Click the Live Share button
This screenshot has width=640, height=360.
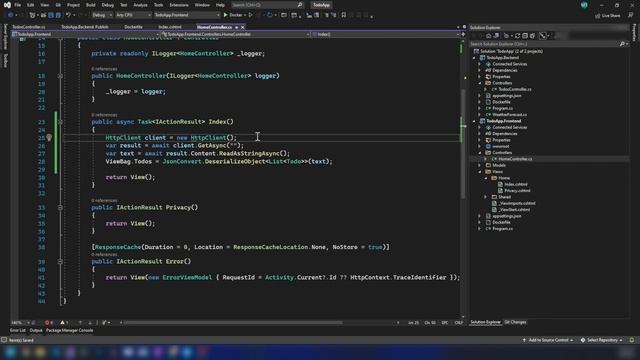coord(607,16)
